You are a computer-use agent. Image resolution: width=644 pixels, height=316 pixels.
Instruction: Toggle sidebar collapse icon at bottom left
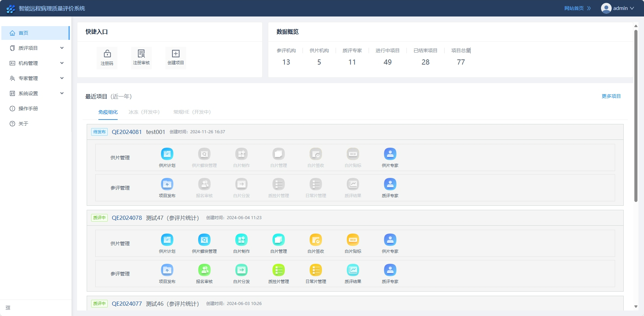tap(8, 308)
